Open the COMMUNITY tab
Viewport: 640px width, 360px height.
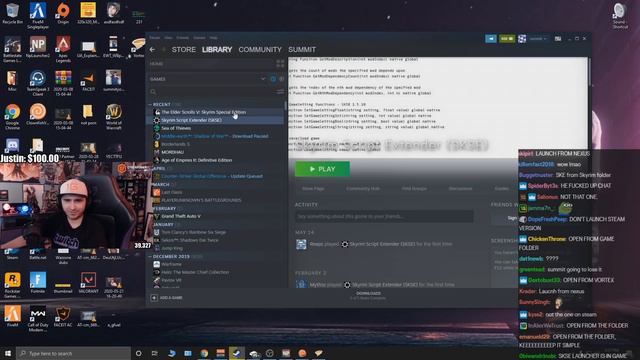[260, 49]
